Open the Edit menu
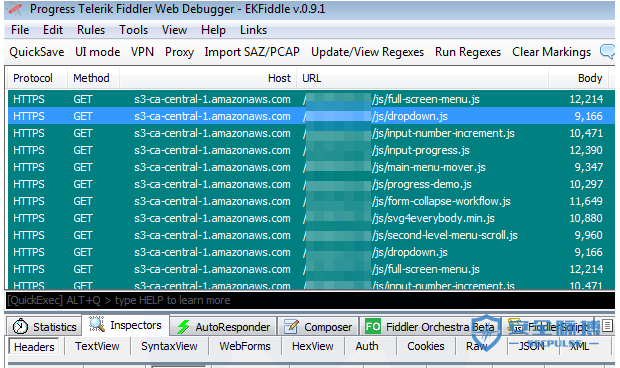 [53, 30]
